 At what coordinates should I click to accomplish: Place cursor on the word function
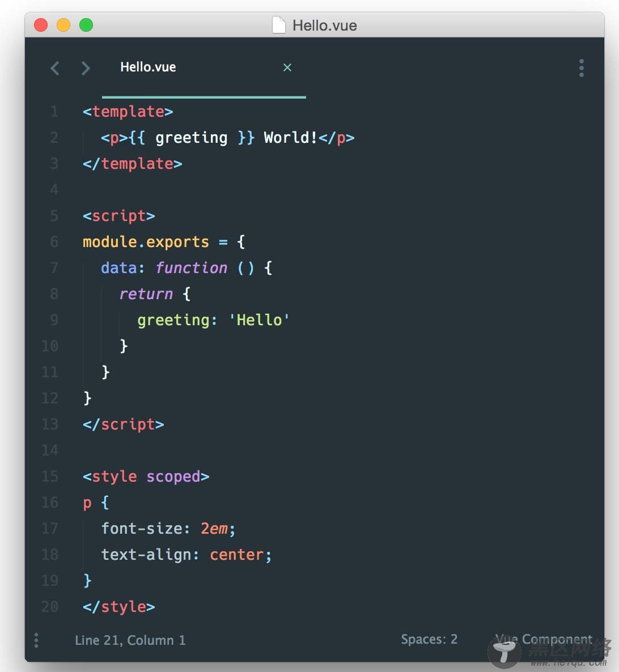[x=191, y=268]
